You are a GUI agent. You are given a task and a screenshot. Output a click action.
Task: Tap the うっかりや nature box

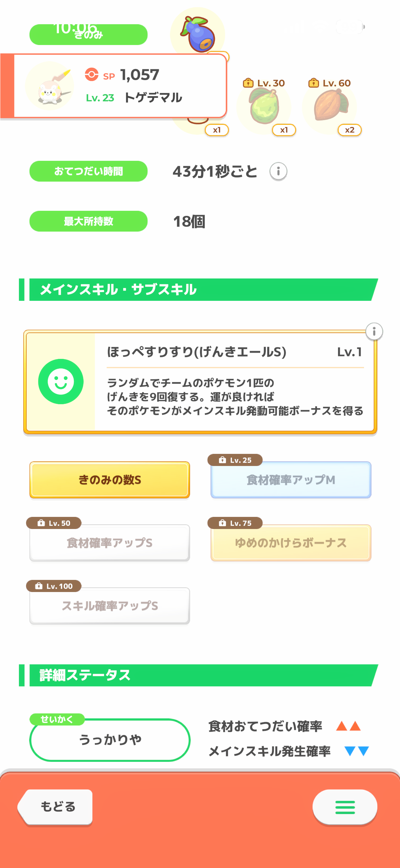pyautogui.click(x=110, y=740)
